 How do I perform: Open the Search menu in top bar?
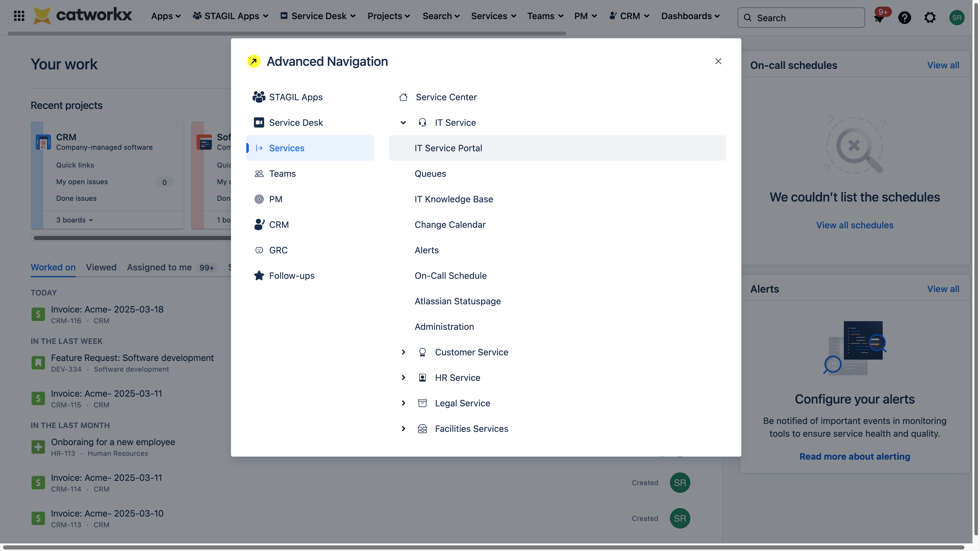441,16
